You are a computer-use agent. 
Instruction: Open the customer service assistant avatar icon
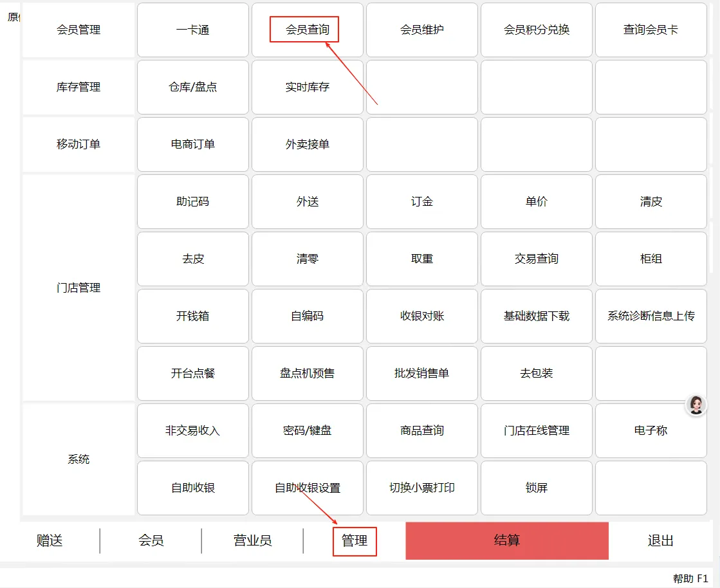tap(696, 405)
